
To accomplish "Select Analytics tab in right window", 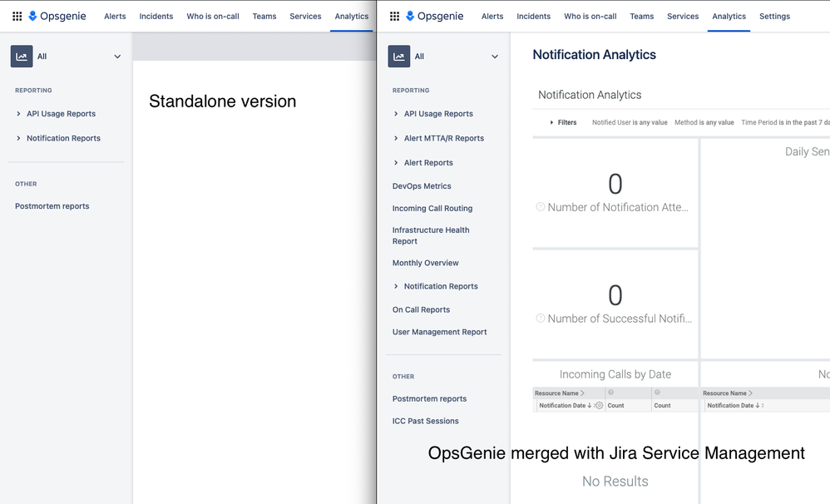I will click(x=729, y=17).
